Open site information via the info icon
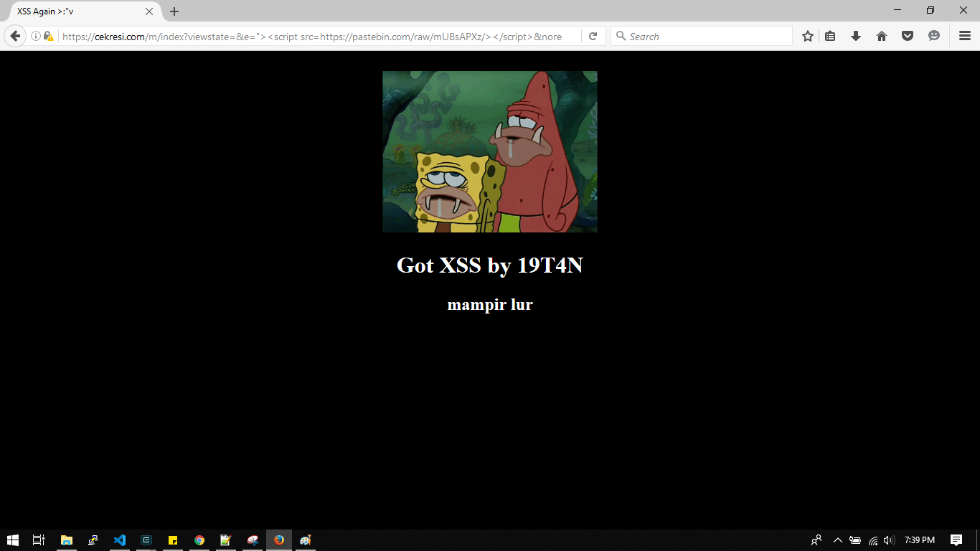 tap(35, 37)
